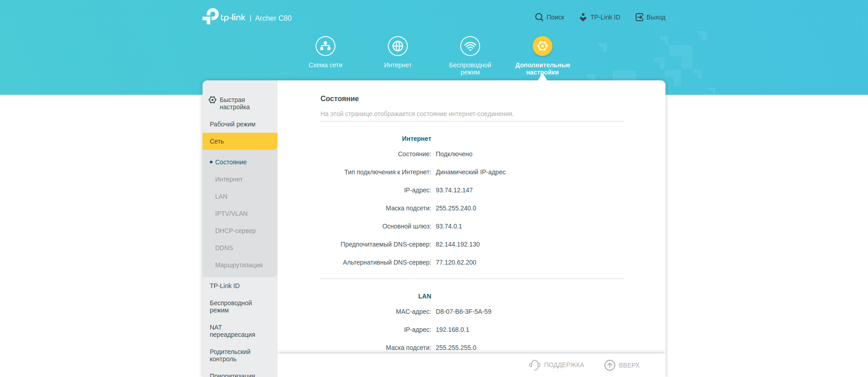
Task: Click the Support (ПОДДЕРЖКА) headset icon
Action: [535, 365]
